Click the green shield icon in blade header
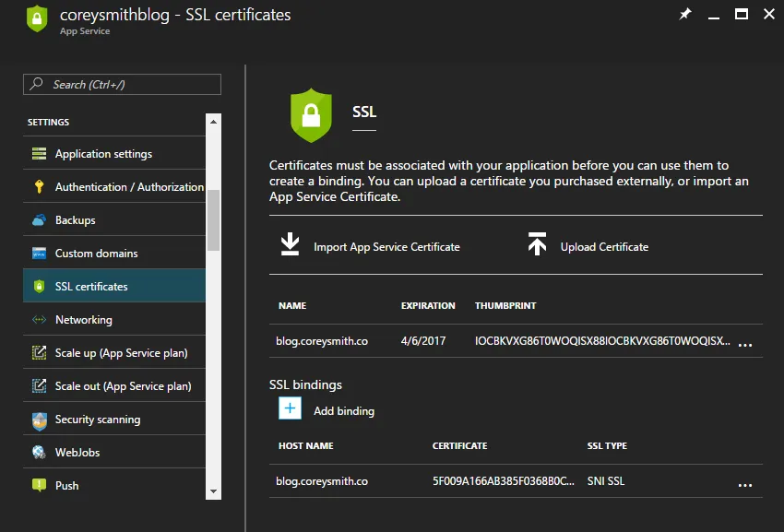The width and height of the screenshot is (784, 532). pyautogui.click(x=37, y=18)
